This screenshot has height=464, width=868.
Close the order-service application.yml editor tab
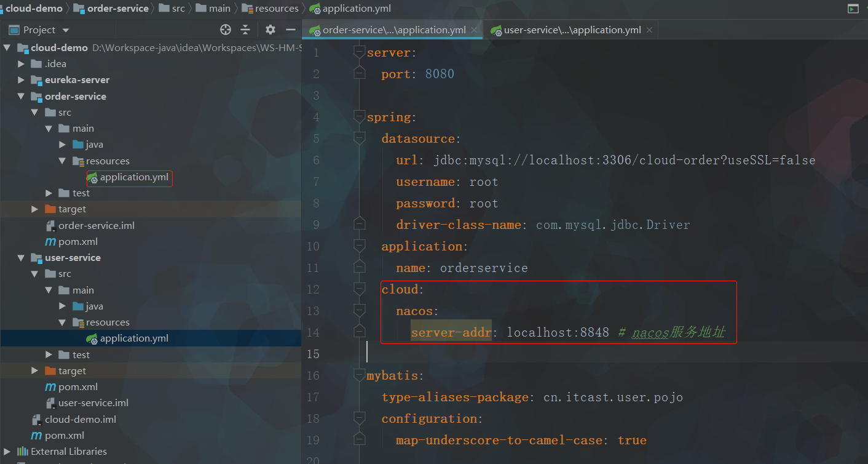[474, 30]
